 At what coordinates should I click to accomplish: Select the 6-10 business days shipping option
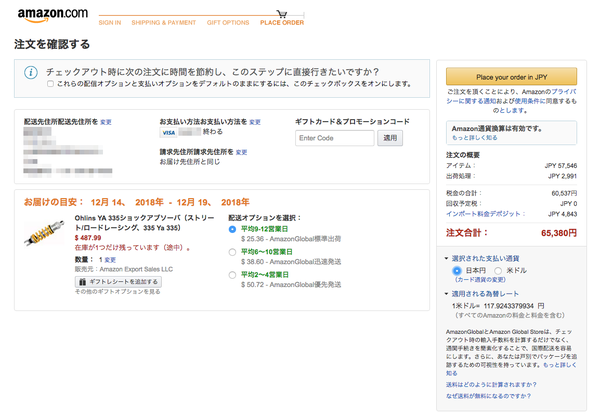click(x=232, y=252)
